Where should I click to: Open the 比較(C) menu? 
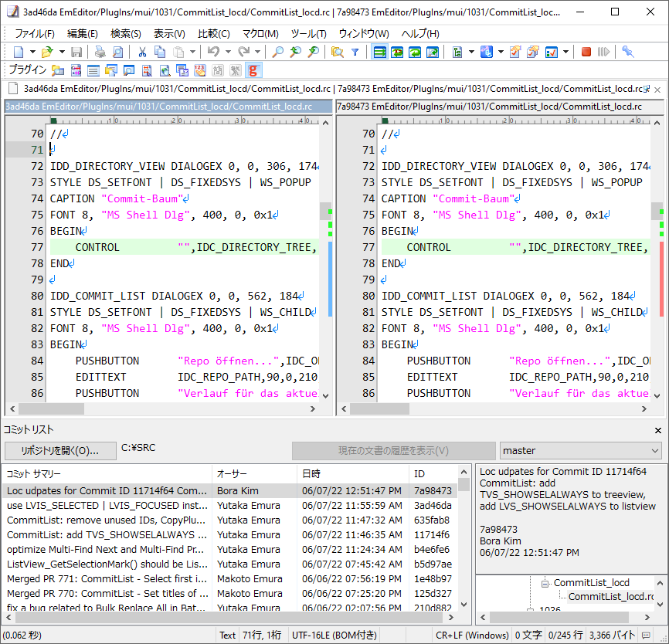coord(213,33)
